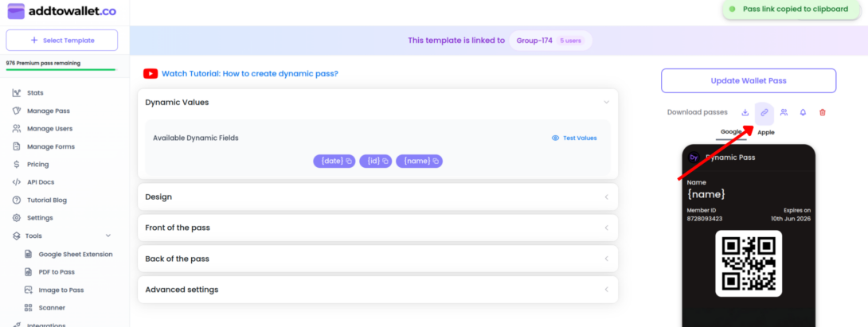Copy the {name} dynamic field
868x327 pixels.
[419, 161]
